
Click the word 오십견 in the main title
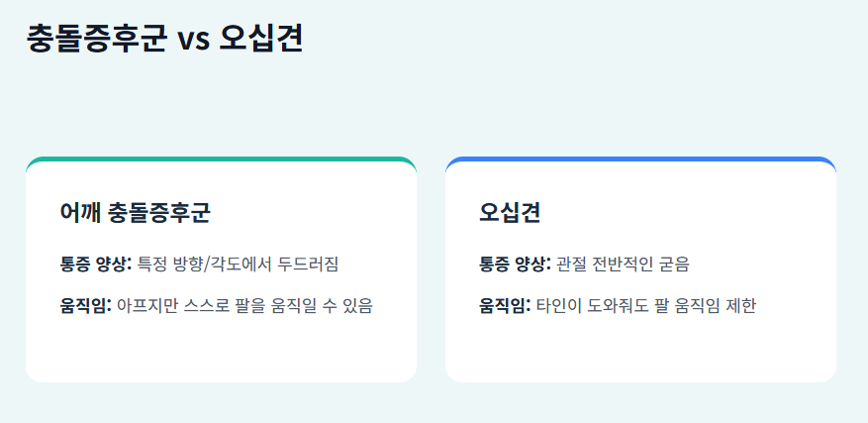point(261,39)
